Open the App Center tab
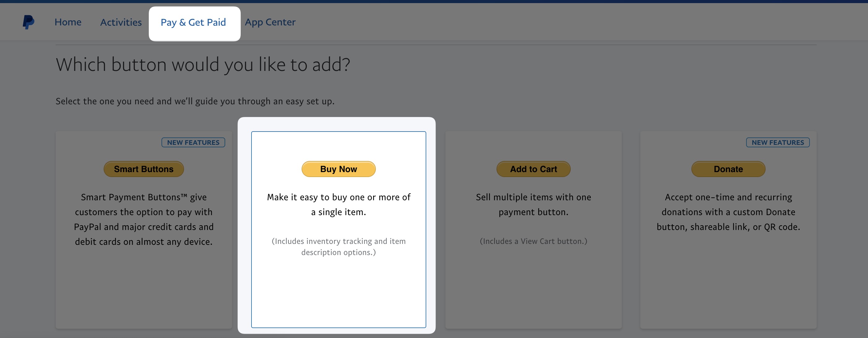Viewport: 868px width, 338px height. pyautogui.click(x=270, y=22)
